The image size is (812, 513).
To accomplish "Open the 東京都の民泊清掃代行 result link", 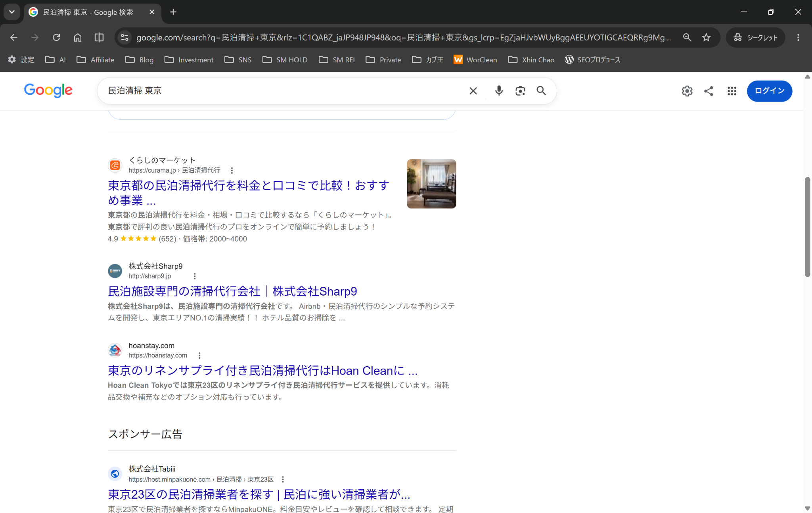I will pos(249,193).
